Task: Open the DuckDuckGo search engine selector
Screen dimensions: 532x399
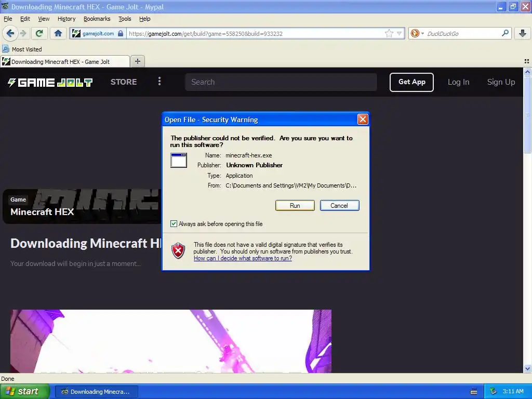Action: (x=417, y=33)
